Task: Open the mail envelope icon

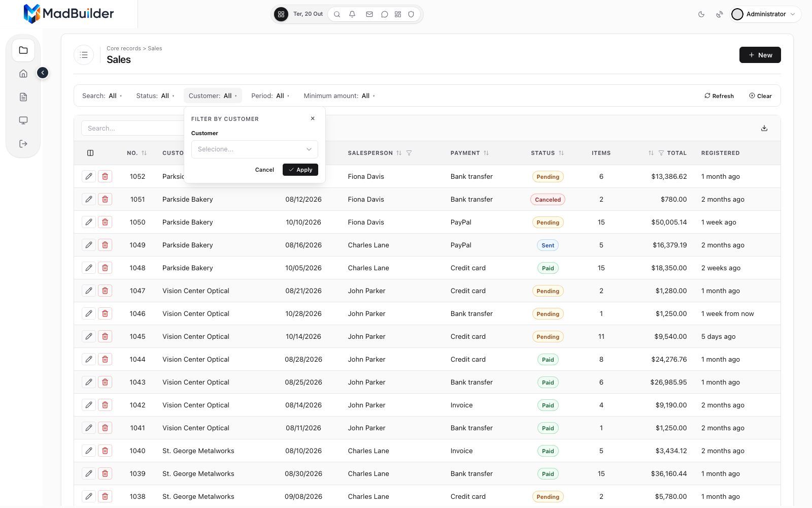Action: 369,14
